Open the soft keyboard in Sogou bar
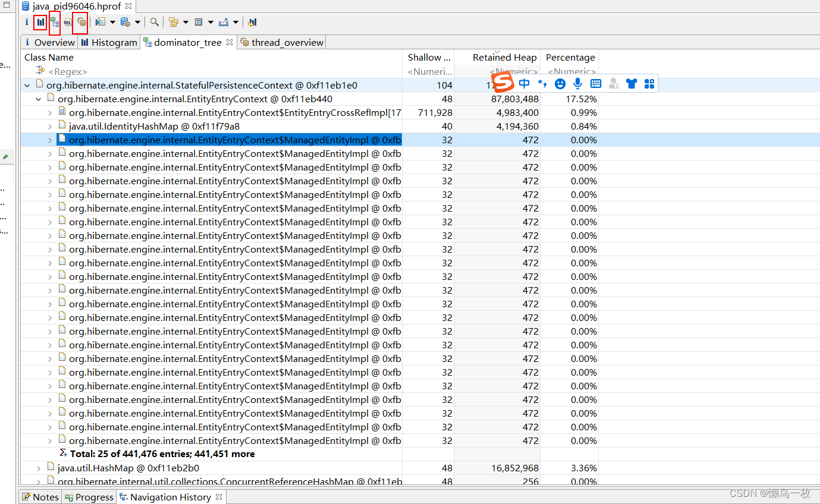 click(x=596, y=84)
